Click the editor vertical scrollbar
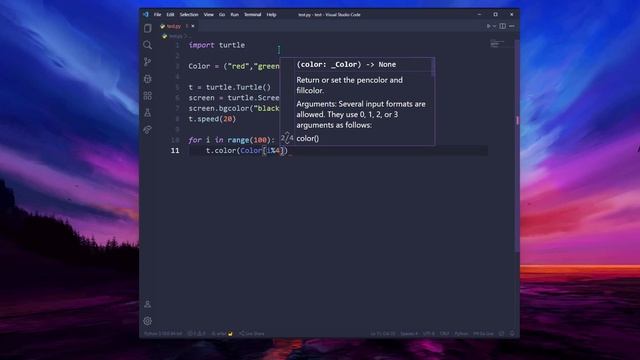Viewport: 640px width, 360px height. [x=518, y=145]
